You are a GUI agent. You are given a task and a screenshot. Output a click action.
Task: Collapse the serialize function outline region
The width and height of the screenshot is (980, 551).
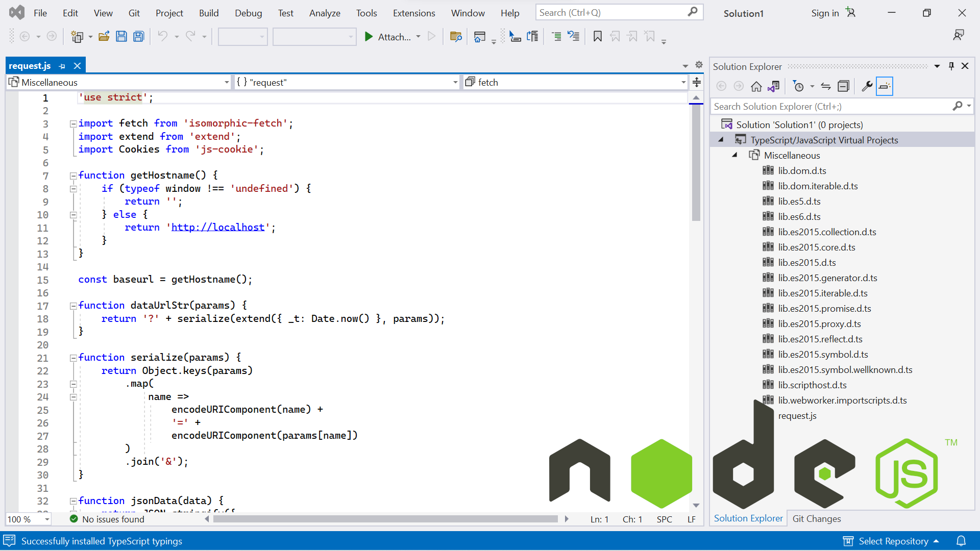pos(73,358)
